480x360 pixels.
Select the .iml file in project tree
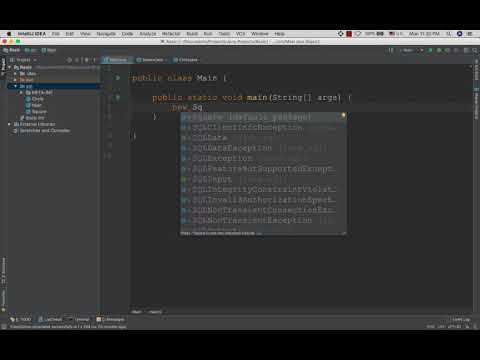click(x=32, y=118)
